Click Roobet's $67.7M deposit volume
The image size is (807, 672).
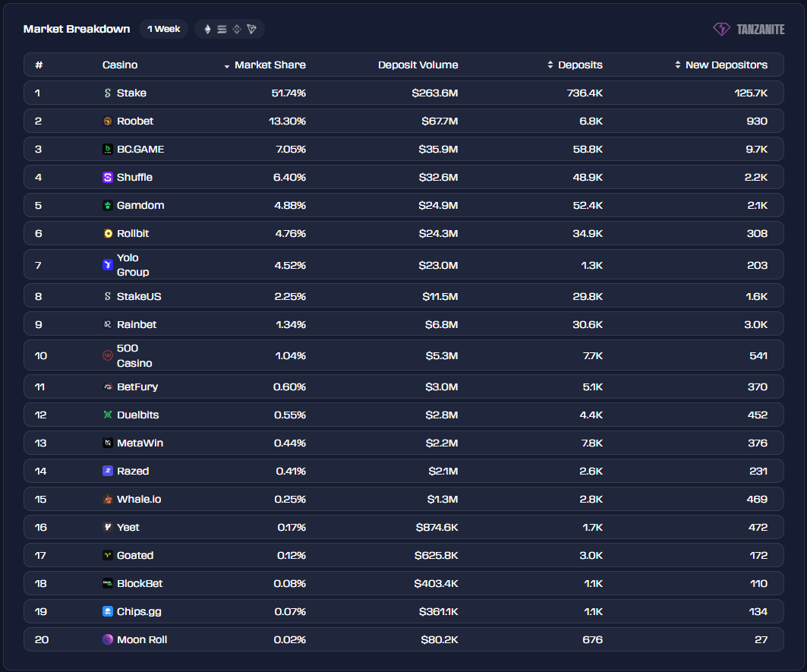[440, 121]
